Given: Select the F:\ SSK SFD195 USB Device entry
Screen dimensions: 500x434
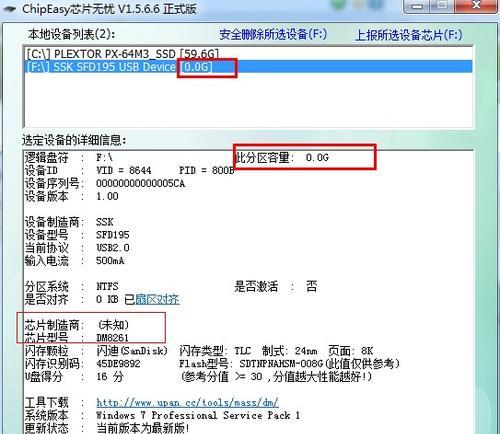Looking at the screenshot, I should click(249, 67).
